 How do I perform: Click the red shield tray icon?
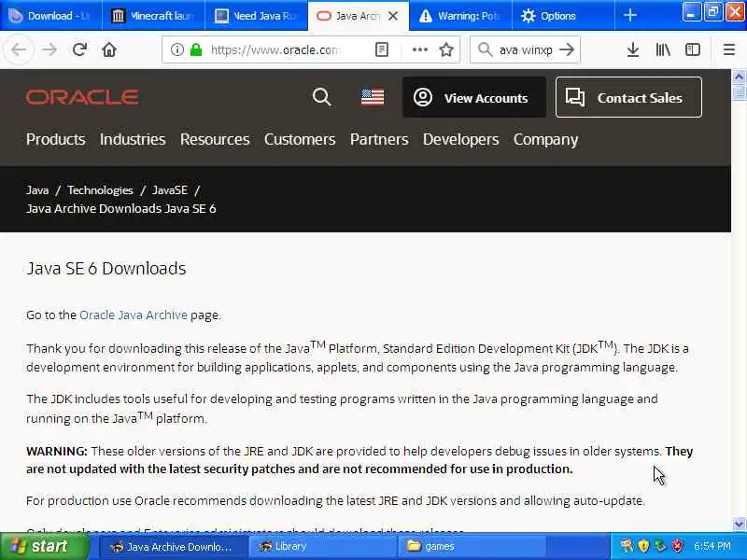click(677, 546)
